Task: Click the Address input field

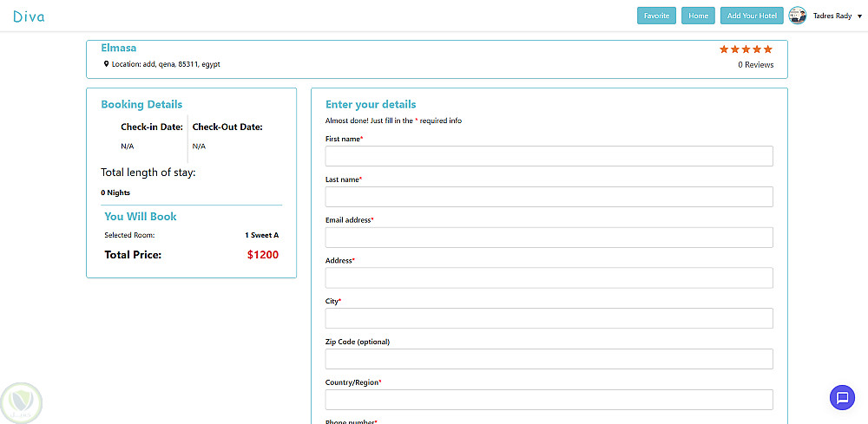Action: pyautogui.click(x=549, y=277)
